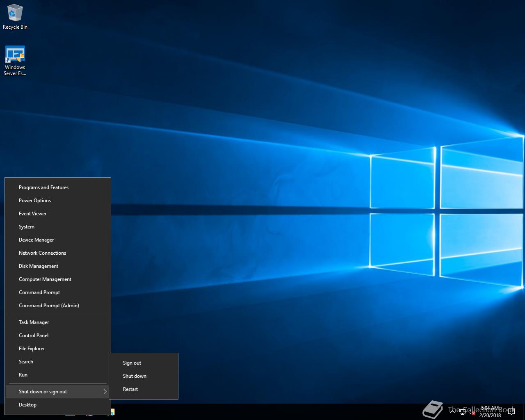
Task: Select the Windows Server Essentials desktop shortcut
Action: point(15,61)
